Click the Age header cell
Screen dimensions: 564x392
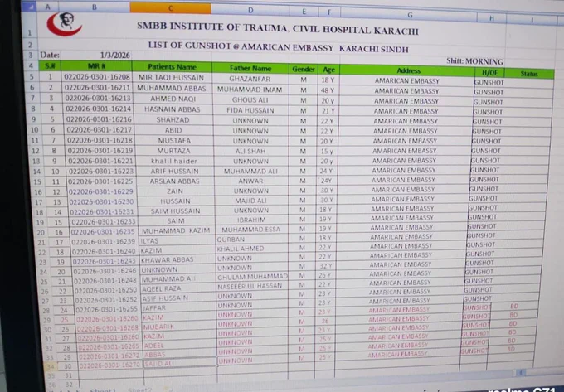point(328,70)
